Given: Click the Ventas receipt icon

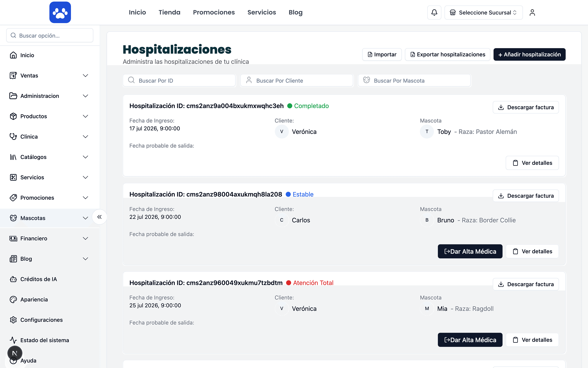Looking at the screenshot, I should click(x=13, y=76).
